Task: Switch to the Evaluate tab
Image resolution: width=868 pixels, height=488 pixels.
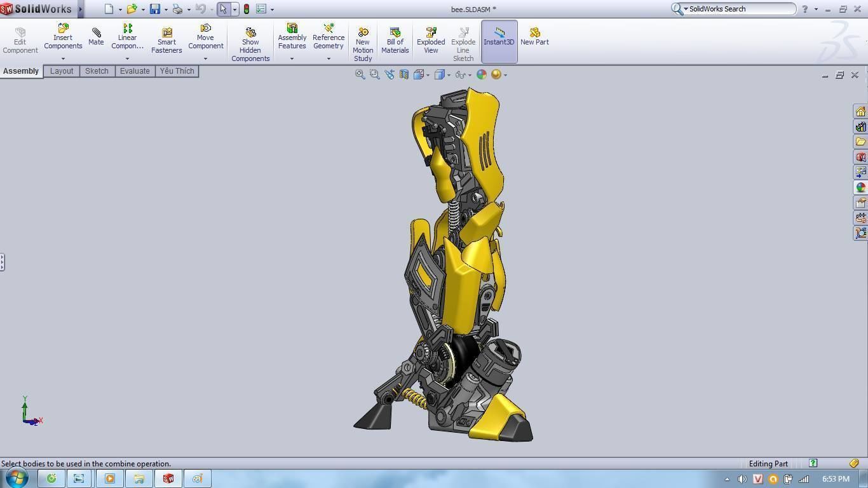Action: (x=135, y=71)
